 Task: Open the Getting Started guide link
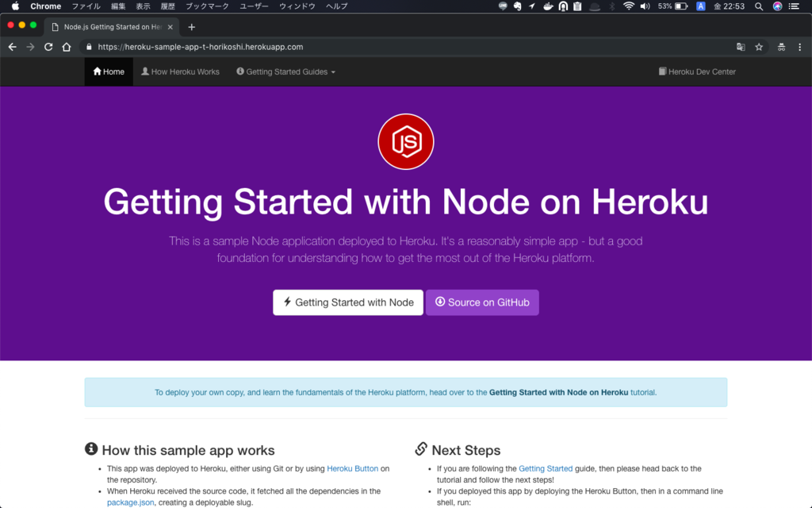tap(546, 468)
